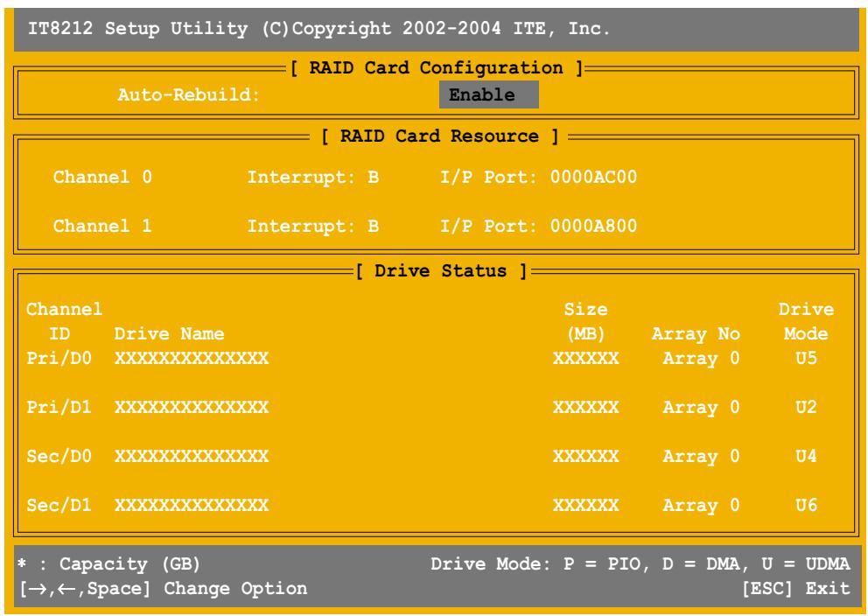Click the size value in the Pri/D1 row

click(585, 408)
